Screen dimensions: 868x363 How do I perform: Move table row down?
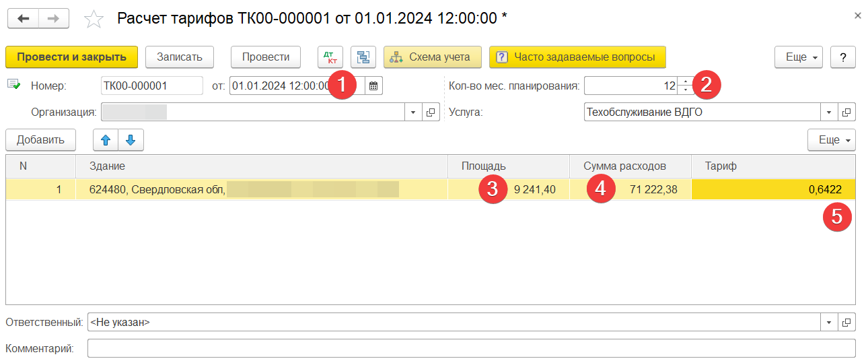coord(131,140)
